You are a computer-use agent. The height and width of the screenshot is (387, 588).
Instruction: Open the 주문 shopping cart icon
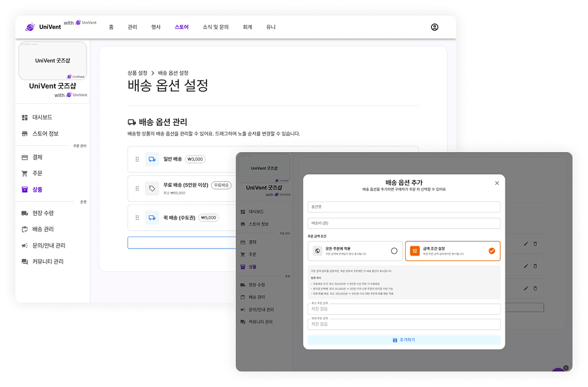click(25, 173)
